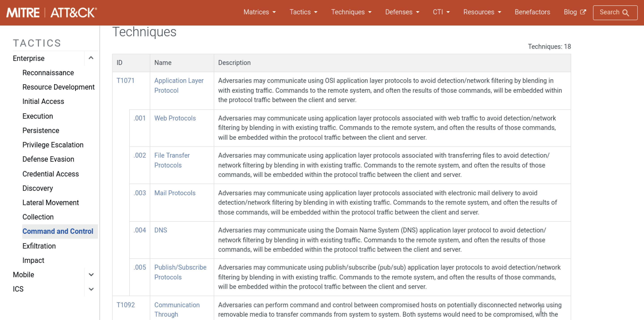This screenshot has height=320, width=644.
Task: Select Privilege Escalation in the sidebar
Action: coord(53,144)
